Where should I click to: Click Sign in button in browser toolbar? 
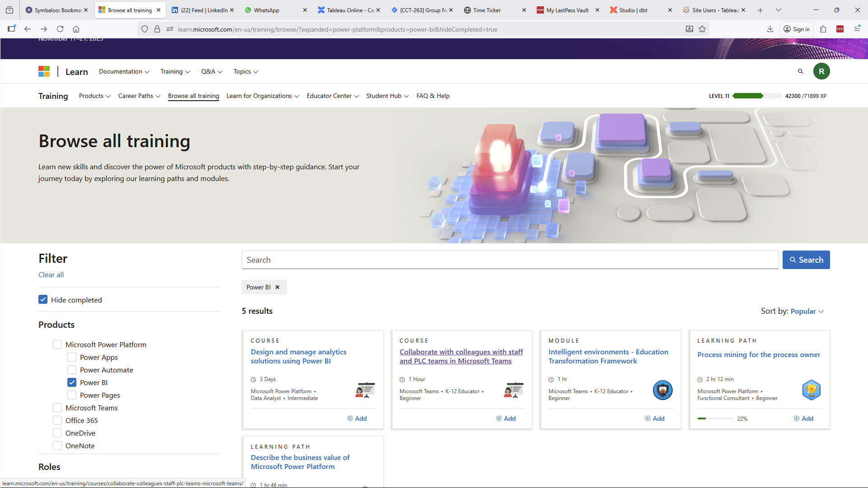click(x=797, y=29)
